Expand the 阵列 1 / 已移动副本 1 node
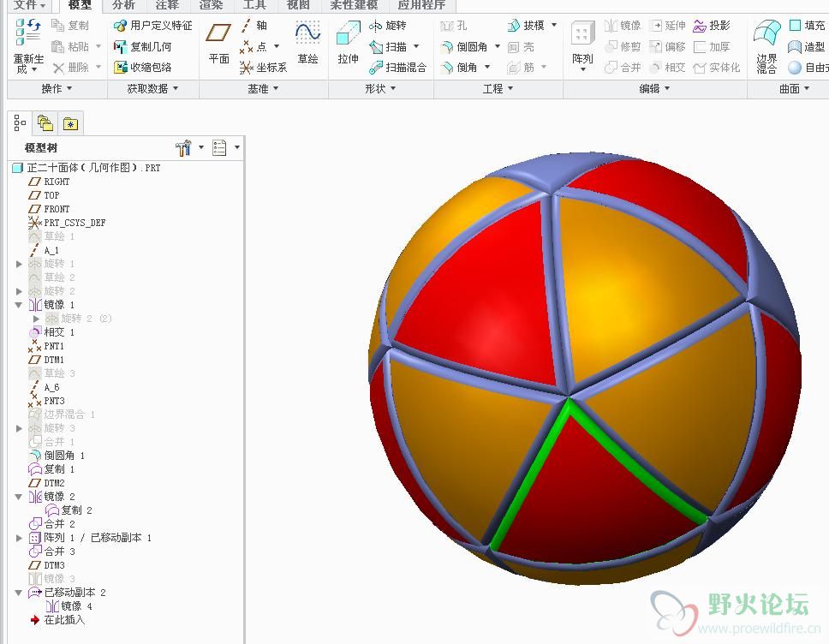 (x=19, y=538)
